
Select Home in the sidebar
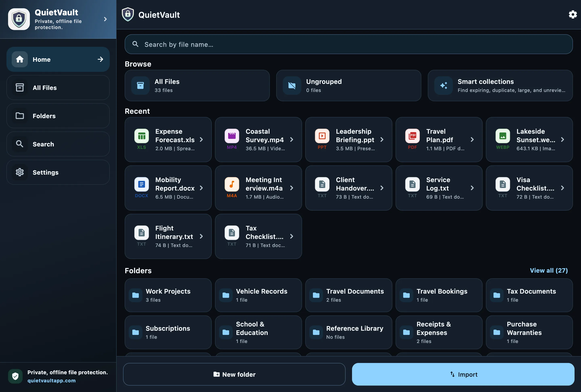coord(58,59)
